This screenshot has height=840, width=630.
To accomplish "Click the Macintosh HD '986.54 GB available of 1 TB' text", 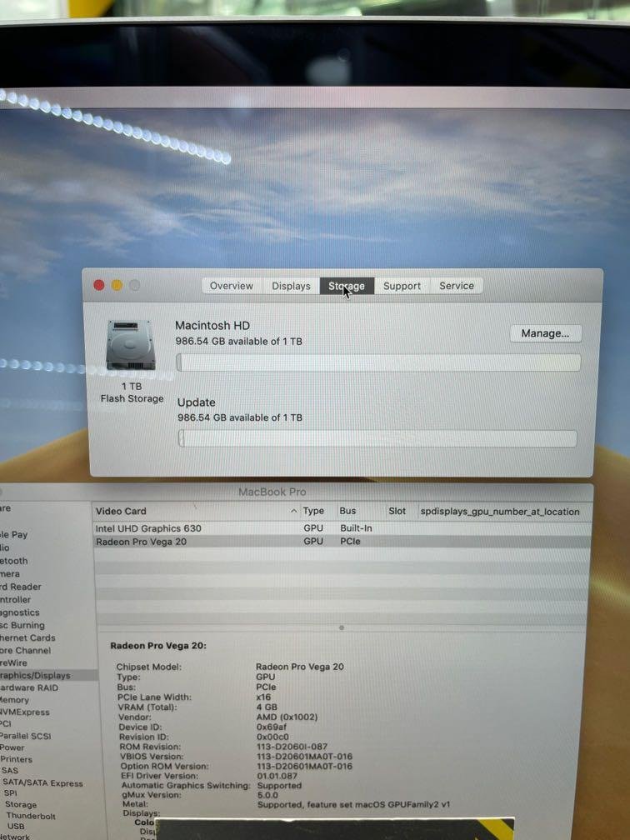I will pos(239,342).
